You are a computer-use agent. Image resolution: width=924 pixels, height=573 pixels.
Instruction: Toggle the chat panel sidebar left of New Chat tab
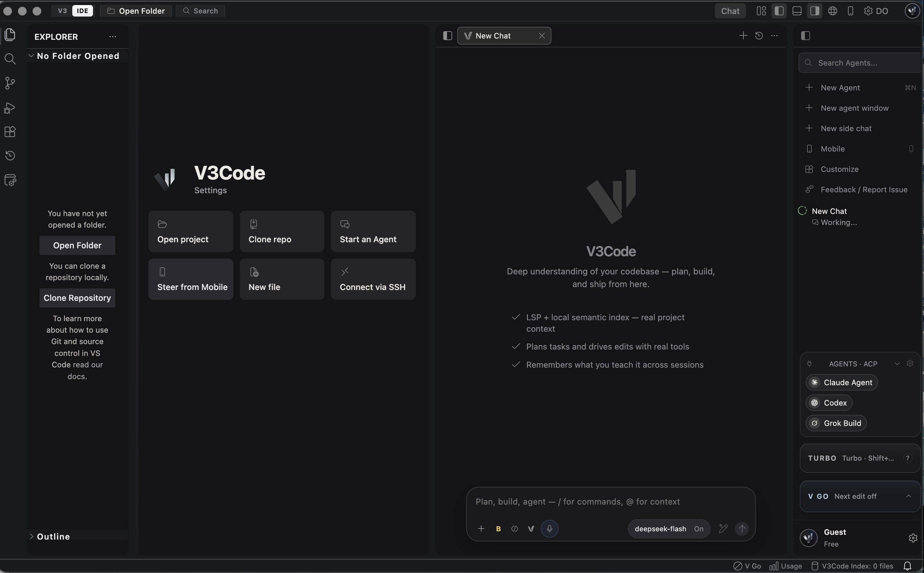click(x=448, y=36)
